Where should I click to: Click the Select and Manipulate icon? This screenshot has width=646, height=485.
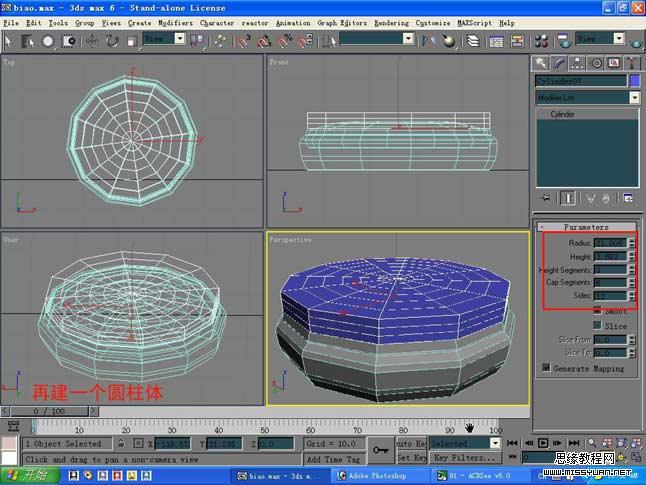tap(220, 41)
